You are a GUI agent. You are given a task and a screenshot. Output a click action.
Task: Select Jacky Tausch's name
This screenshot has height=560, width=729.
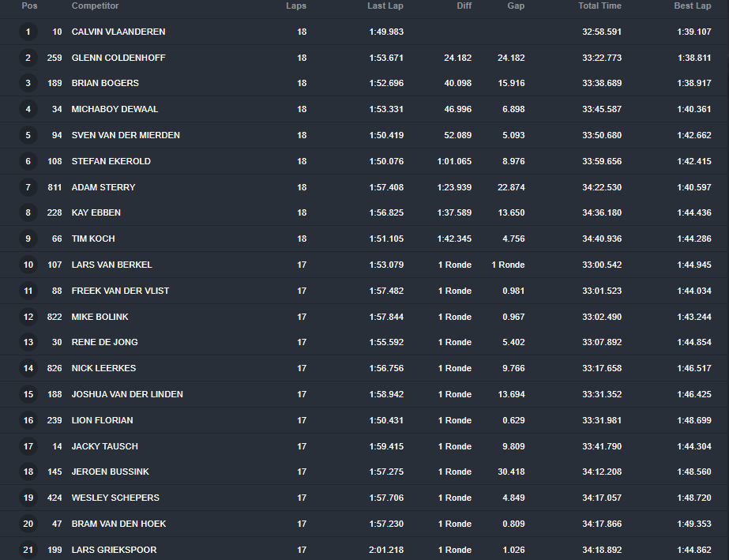104,447
